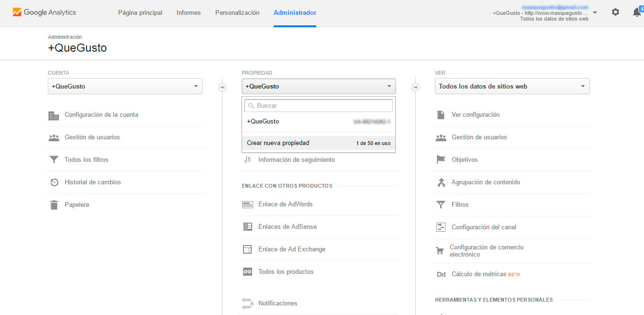The image size is (644, 315).
Task: Open Información de seguimiento
Action: click(x=297, y=160)
